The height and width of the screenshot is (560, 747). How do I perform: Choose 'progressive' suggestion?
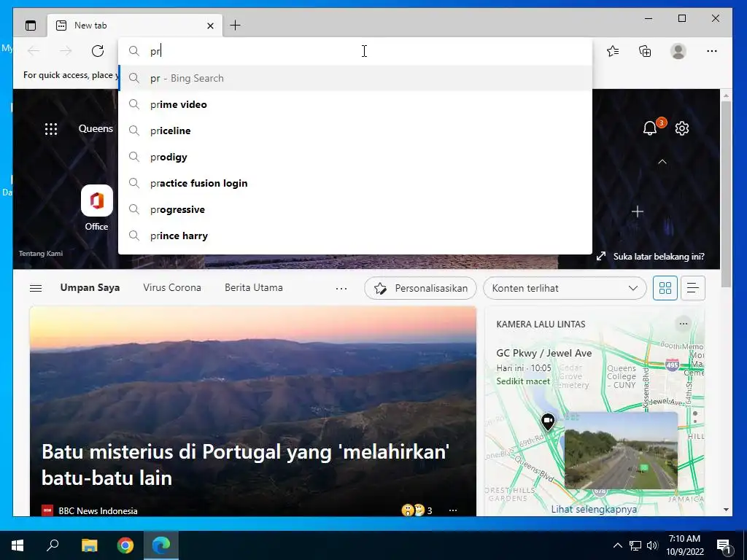355,209
